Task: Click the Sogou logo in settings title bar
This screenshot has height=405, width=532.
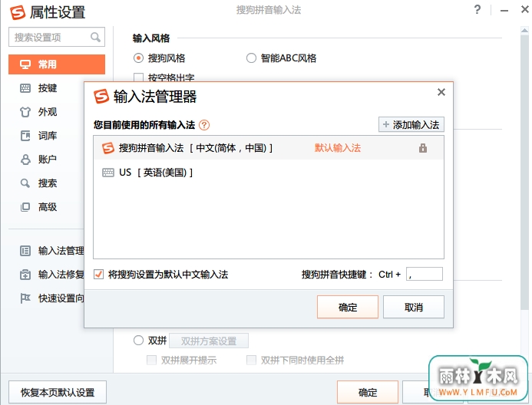Action: (18, 12)
